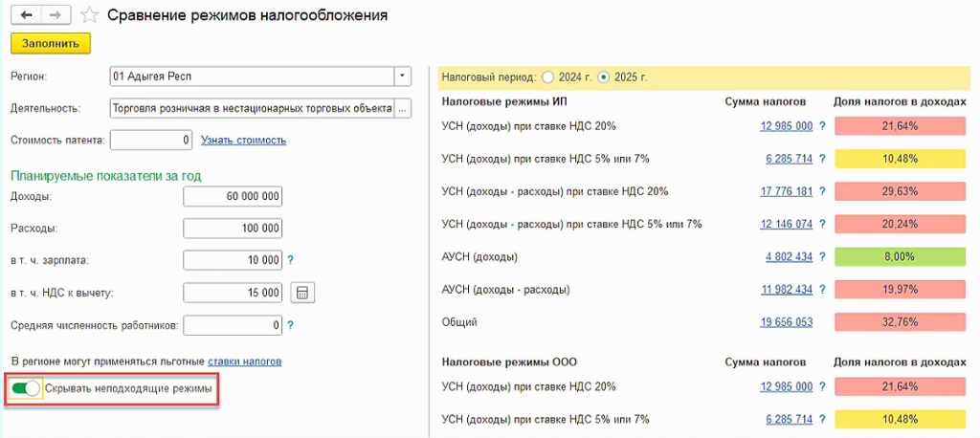Click help icon beside 17 776 181 sum
Screen dimensions: 980x438
coord(822,191)
